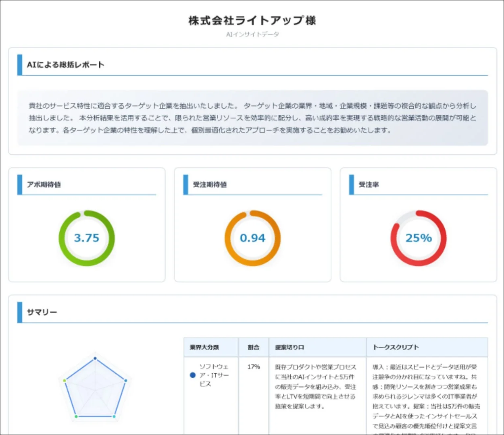Image resolution: width=504 pixels, height=435 pixels.
Task: Expand the サマリー section
Action: tap(42, 312)
